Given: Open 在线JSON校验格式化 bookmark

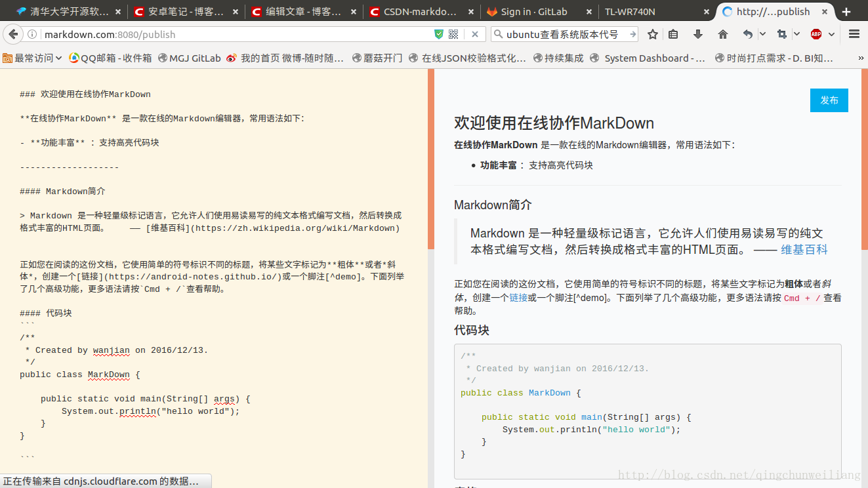Looking at the screenshot, I should tap(467, 58).
